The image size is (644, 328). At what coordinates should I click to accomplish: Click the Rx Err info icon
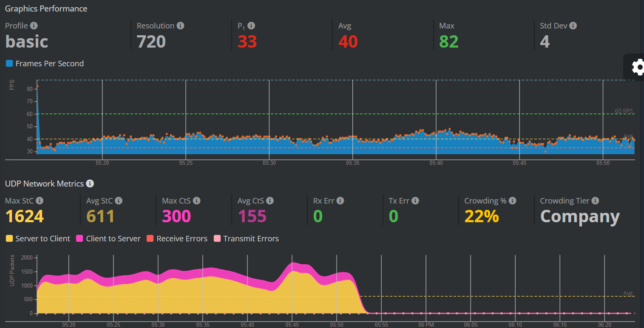340,200
